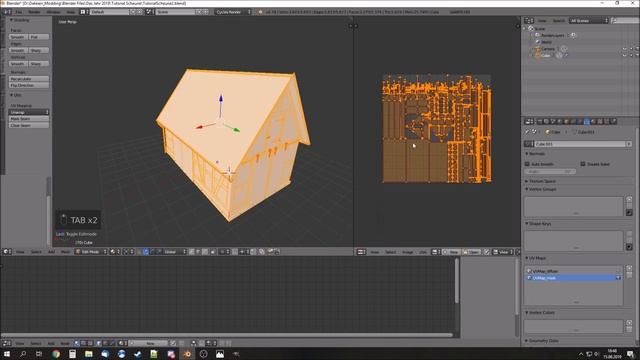Screen dimensions: 640x360
Task: Open the Texture properties tab
Action: 600,121
